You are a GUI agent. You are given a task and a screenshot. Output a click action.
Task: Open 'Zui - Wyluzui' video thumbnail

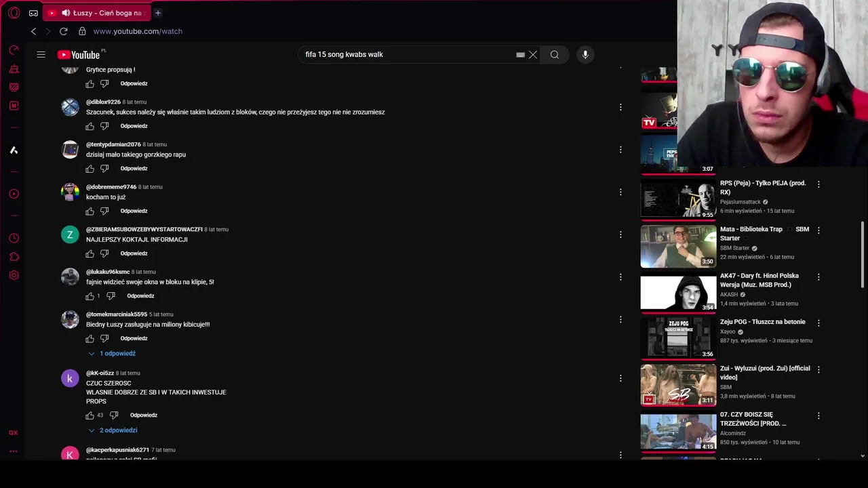click(678, 385)
